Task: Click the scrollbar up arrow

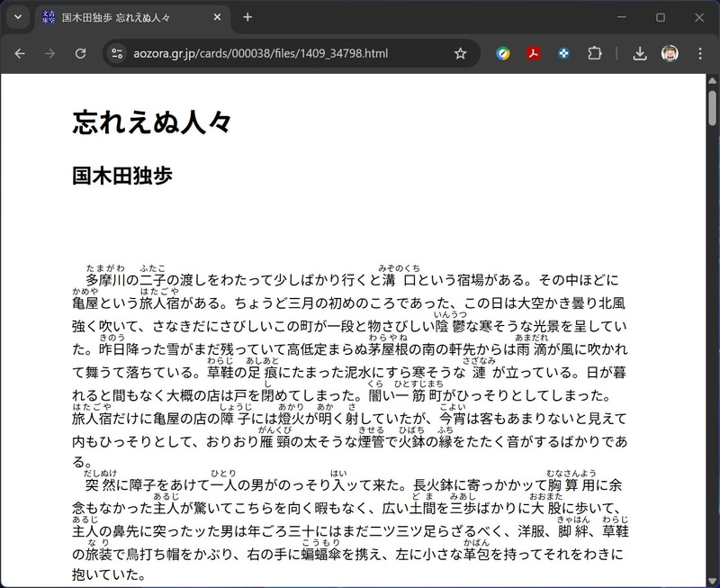Action: point(712,80)
